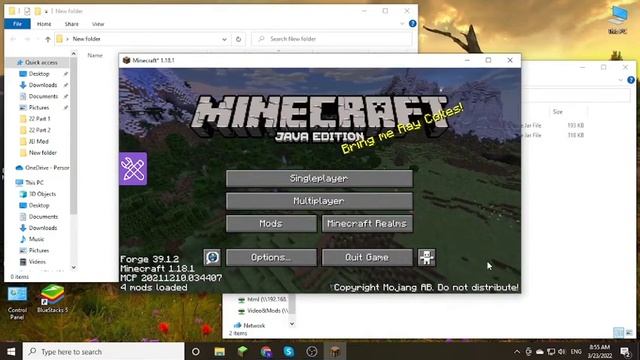Screen dimensions: 640x360
Task: Select Video&Mods network drive
Action: coord(267,311)
